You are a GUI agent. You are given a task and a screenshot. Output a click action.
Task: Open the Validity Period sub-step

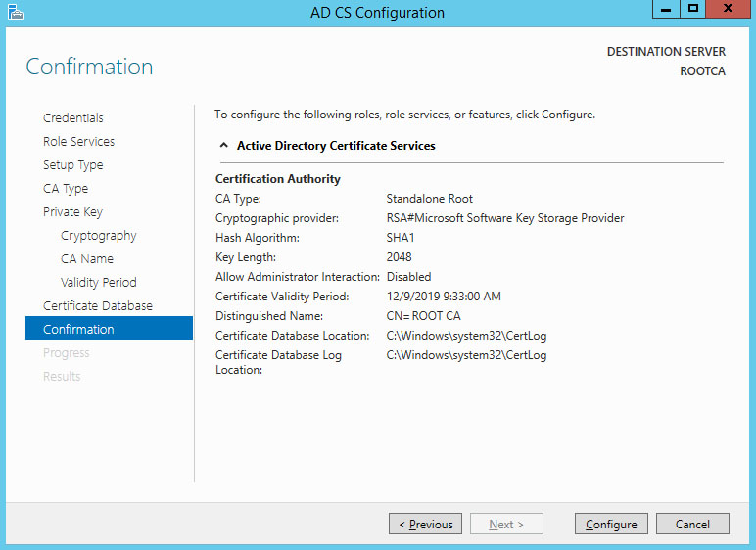pyautogui.click(x=98, y=283)
